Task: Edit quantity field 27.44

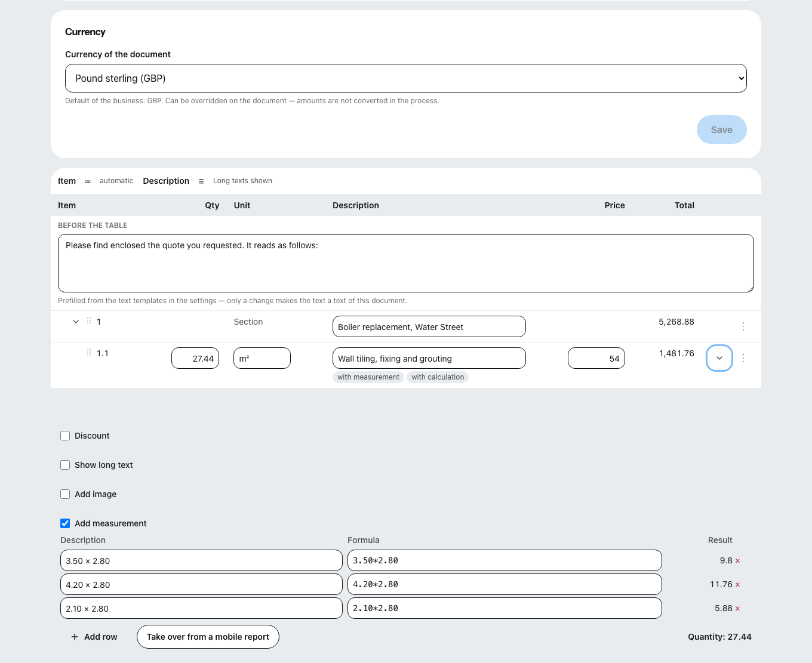Action: point(195,358)
